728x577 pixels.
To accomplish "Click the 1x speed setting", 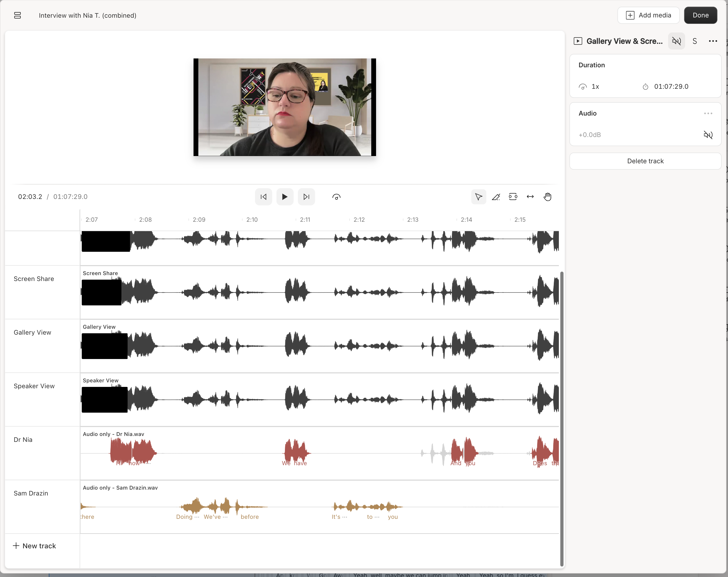I will pyautogui.click(x=589, y=87).
